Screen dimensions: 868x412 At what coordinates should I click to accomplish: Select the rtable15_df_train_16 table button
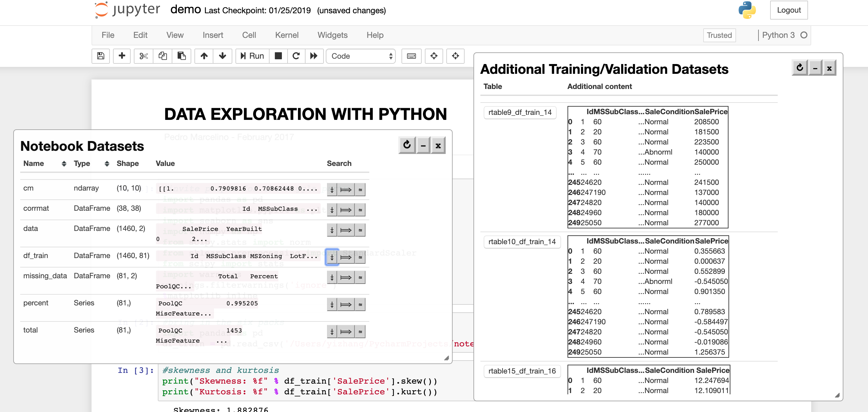[522, 371]
